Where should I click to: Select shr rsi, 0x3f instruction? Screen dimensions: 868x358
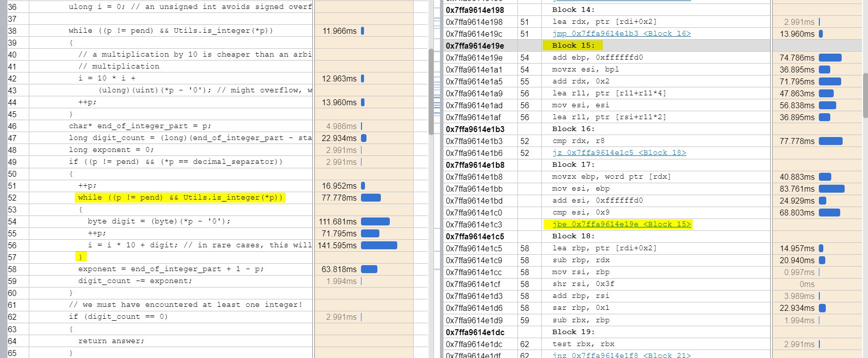pos(583,284)
